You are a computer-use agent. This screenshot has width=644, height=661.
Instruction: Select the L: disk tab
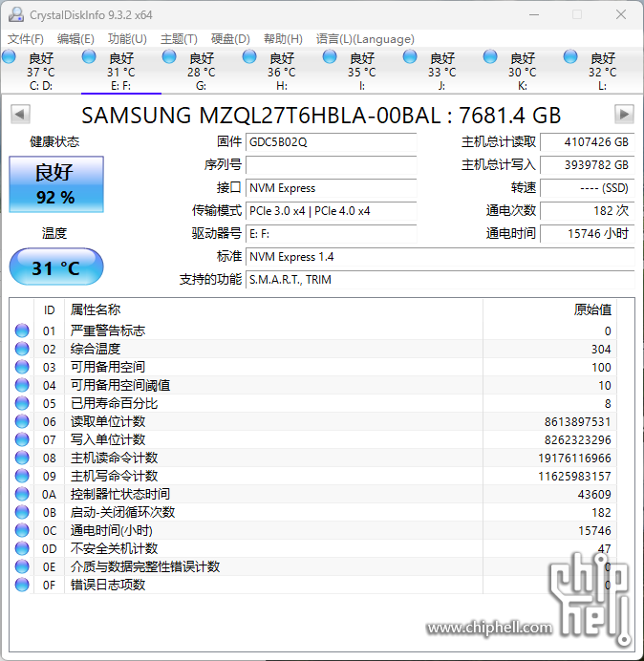pos(602,72)
